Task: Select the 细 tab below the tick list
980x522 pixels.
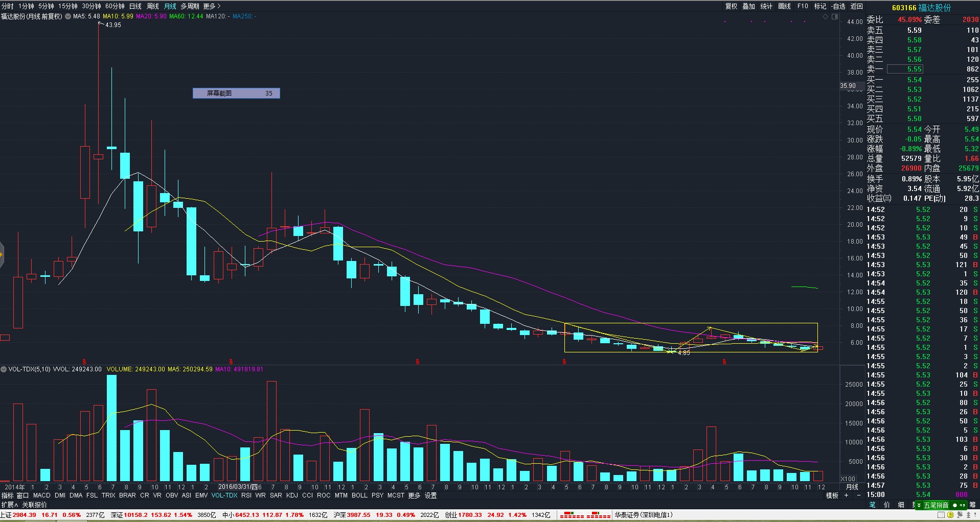Action: coord(901,505)
